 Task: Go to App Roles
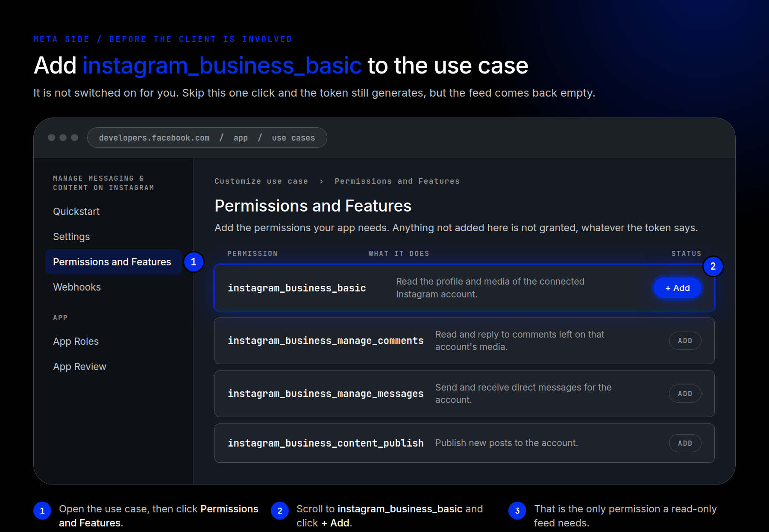pos(76,341)
